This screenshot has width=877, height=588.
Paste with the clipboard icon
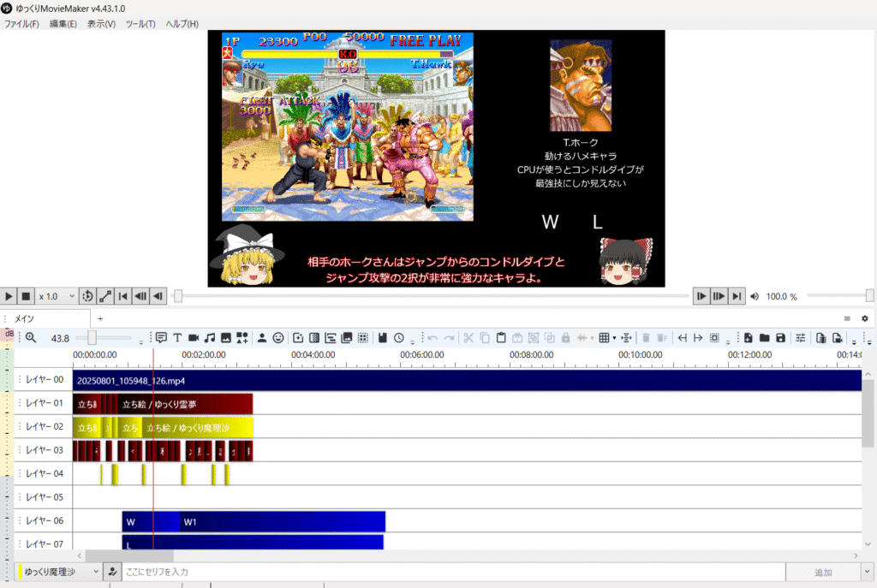(x=501, y=337)
